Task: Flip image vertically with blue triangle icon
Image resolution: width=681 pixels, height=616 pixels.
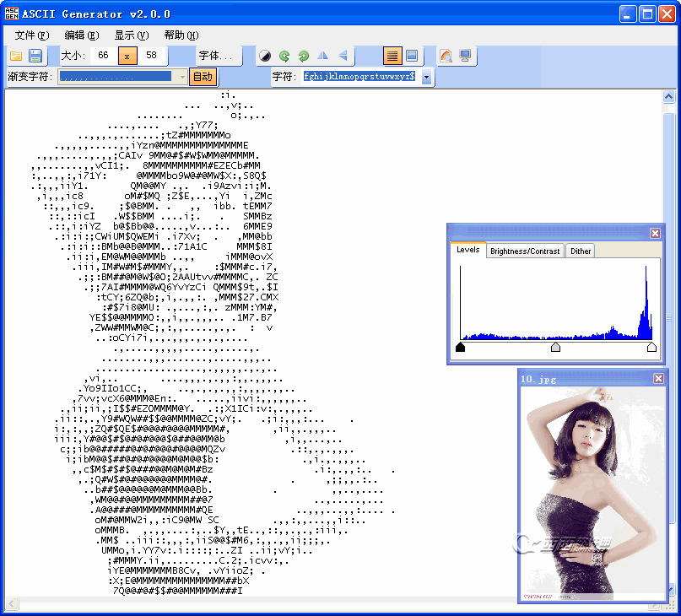Action: click(343, 56)
